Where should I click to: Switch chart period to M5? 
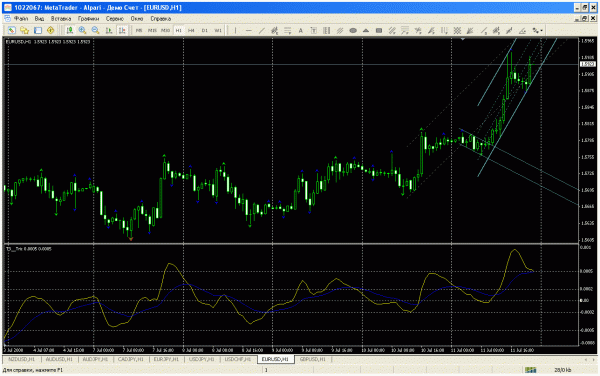[x=139, y=30]
